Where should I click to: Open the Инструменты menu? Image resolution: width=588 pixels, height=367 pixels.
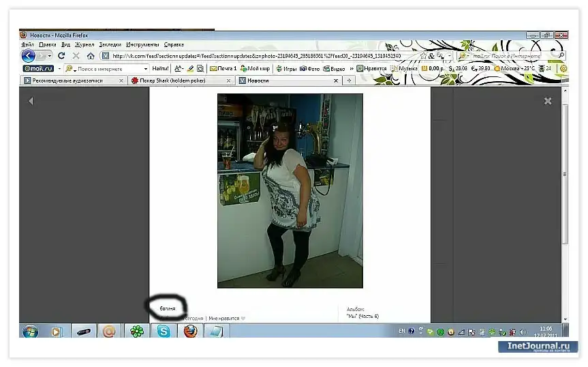[x=142, y=44]
